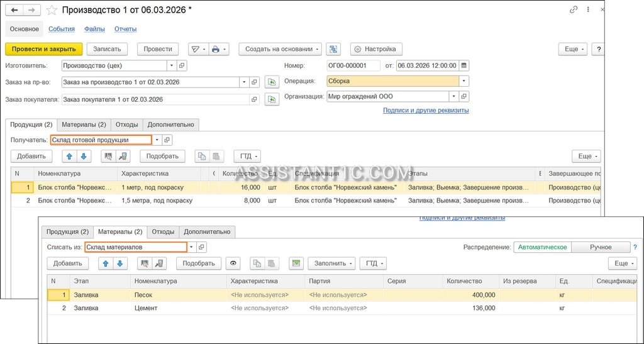Screen dimensions: 644x344
Task: Open the Изготовитель field link icon
Action: pyautogui.click(x=182, y=65)
